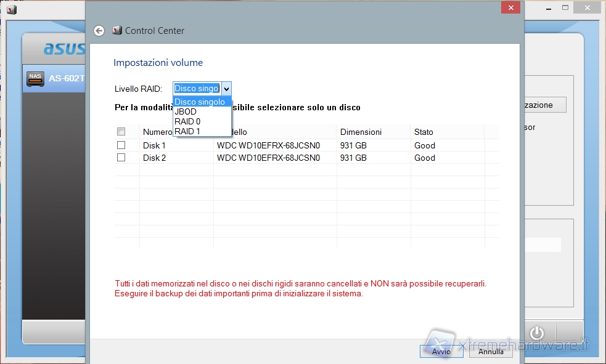The image size is (606, 364).
Task: Click the Dimensioni column header
Action: tap(361, 132)
